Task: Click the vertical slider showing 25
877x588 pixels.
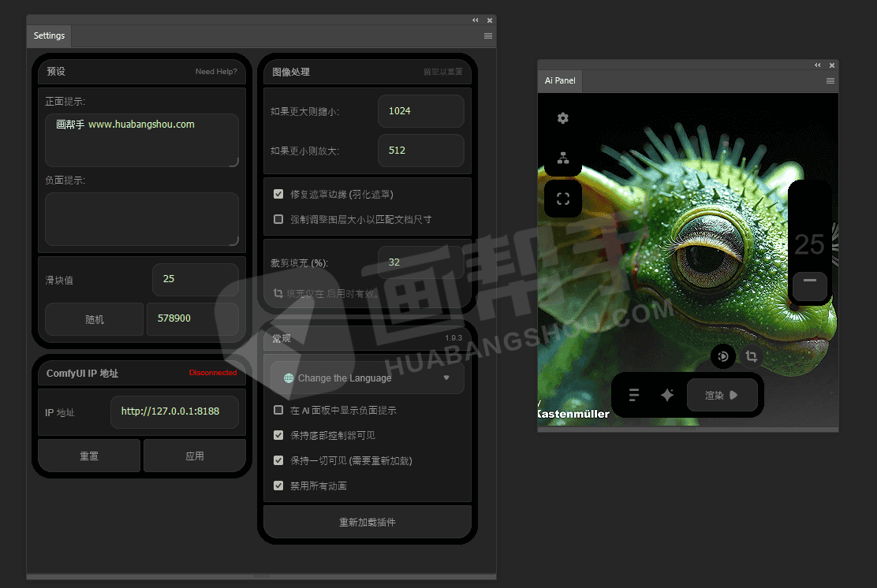Action: pyautogui.click(x=808, y=244)
